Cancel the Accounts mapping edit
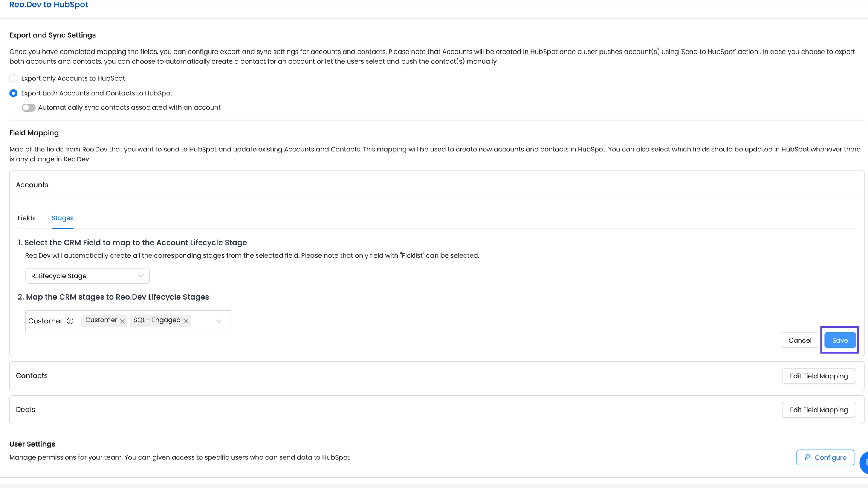The image size is (868, 488). 799,340
